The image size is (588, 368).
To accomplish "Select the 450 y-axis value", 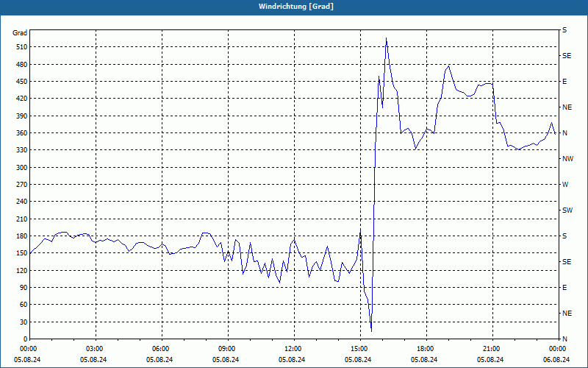I will (x=21, y=82).
